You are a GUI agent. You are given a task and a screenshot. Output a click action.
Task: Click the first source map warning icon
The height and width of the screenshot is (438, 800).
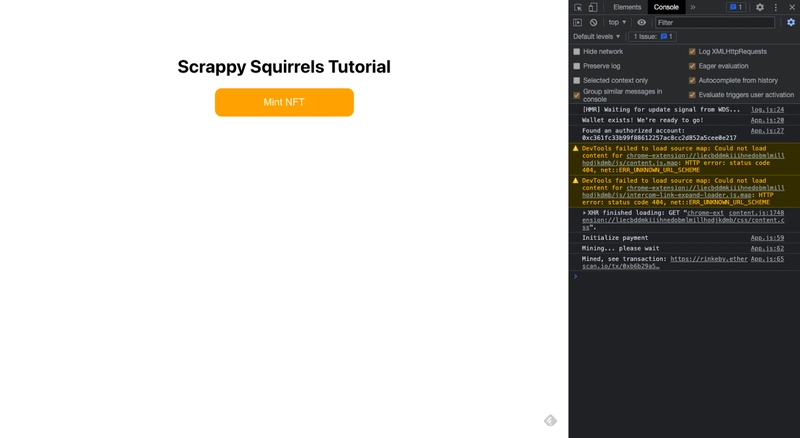[576, 149]
